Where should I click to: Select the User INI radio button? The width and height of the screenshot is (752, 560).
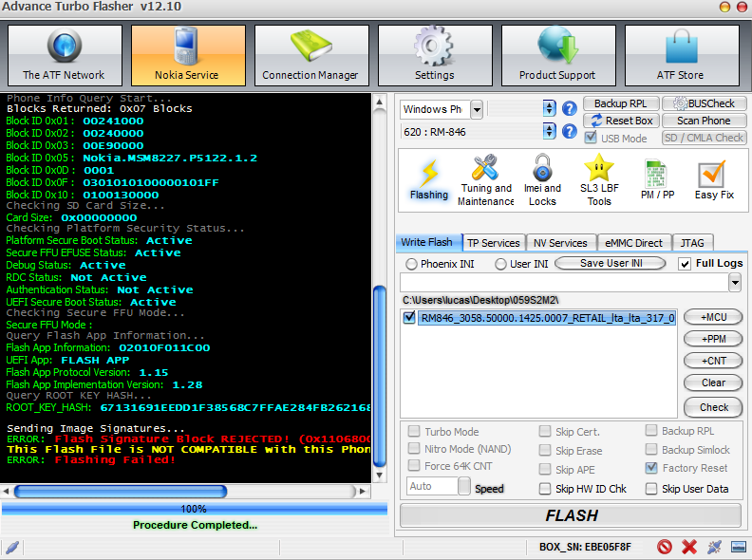[x=500, y=264]
